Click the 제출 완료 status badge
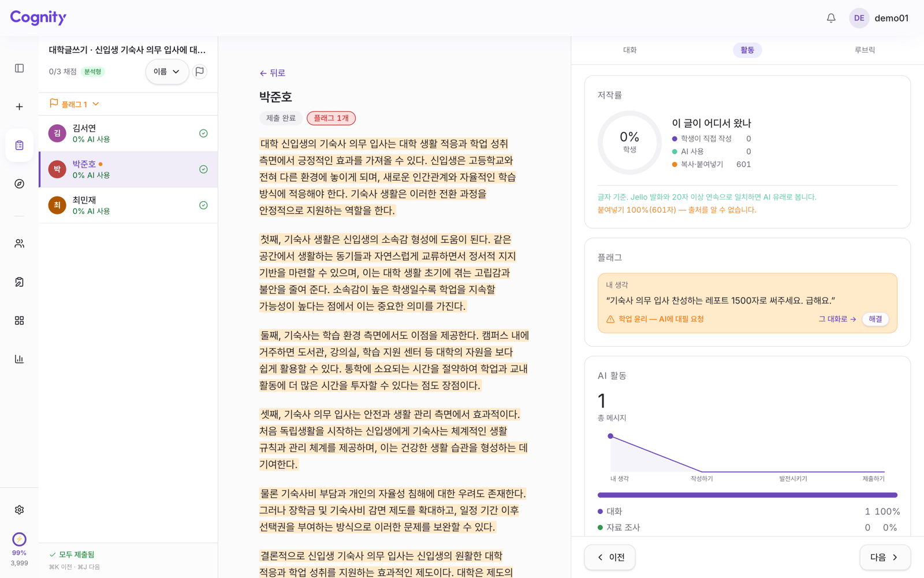This screenshot has height=578, width=924. click(281, 118)
